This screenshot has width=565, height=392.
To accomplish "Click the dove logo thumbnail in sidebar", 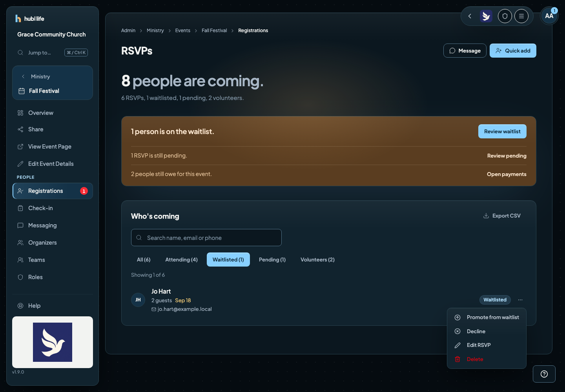I will pos(53,342).
